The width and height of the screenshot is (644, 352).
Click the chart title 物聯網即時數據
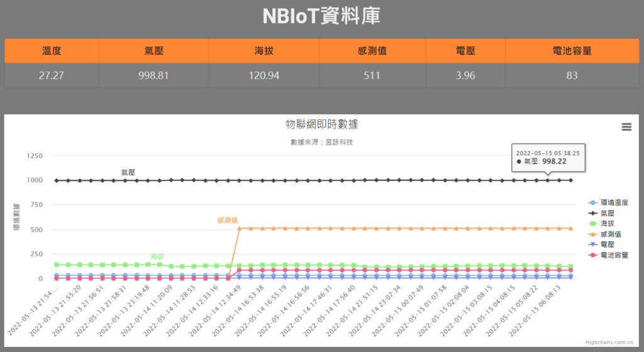tap(322, 124)
